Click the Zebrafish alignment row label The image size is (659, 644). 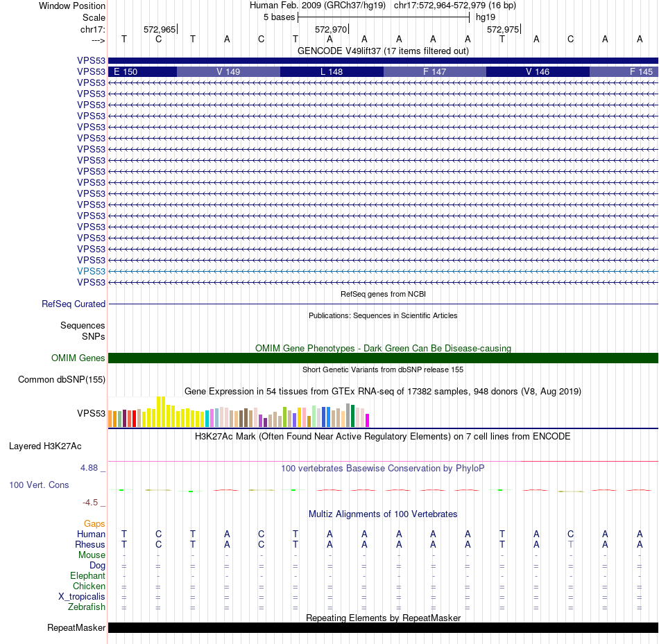coord(87,607)
